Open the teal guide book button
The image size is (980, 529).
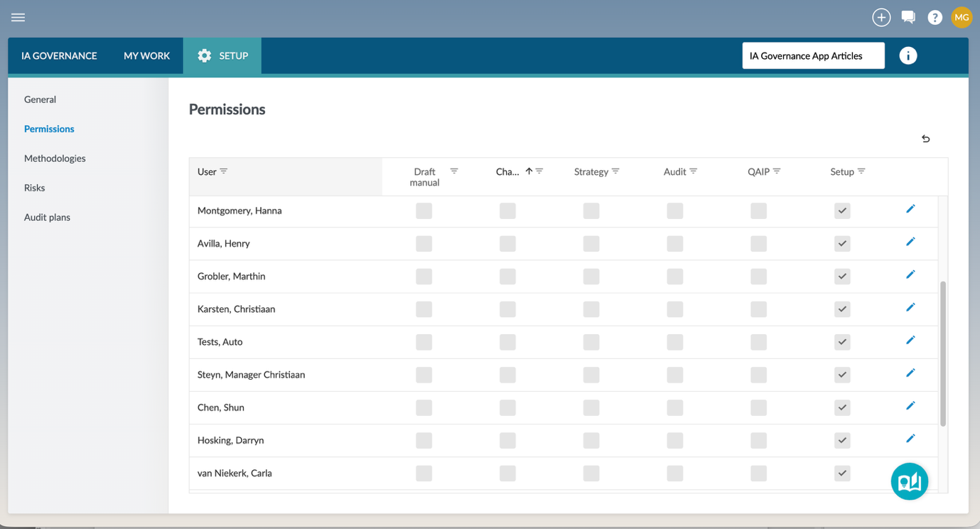point(909,481)
